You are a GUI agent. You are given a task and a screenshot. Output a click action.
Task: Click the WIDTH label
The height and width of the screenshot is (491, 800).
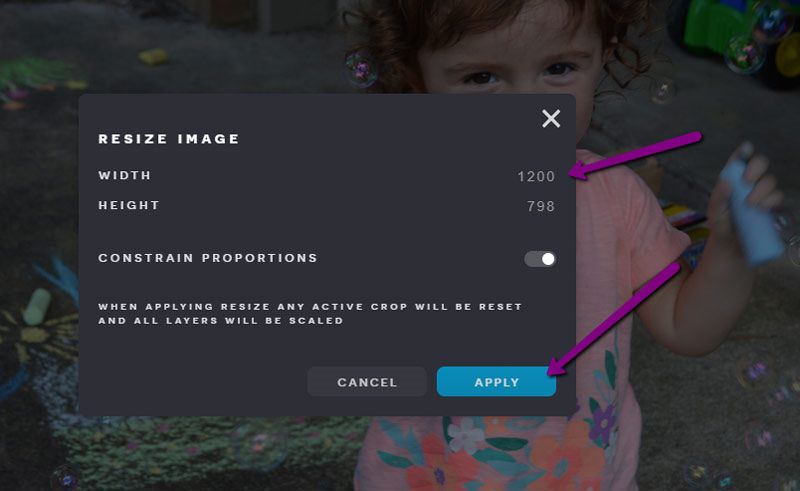[x=125, y=176]
